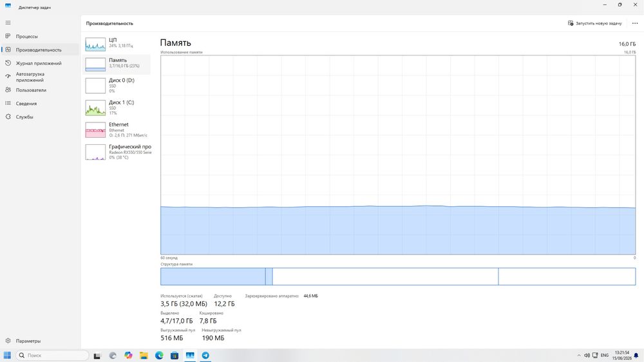Select the Память resource item
The image size is (644, 362).
pos(117,64)
